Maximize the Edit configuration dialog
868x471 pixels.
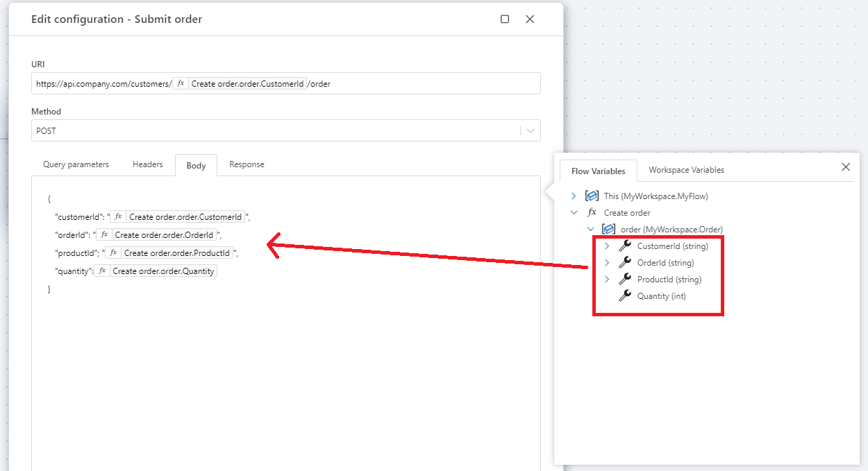coord(505,19)
